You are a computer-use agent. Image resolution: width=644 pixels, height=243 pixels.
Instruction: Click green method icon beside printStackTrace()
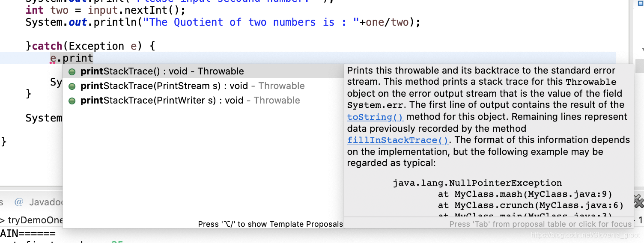click(72, 72)
